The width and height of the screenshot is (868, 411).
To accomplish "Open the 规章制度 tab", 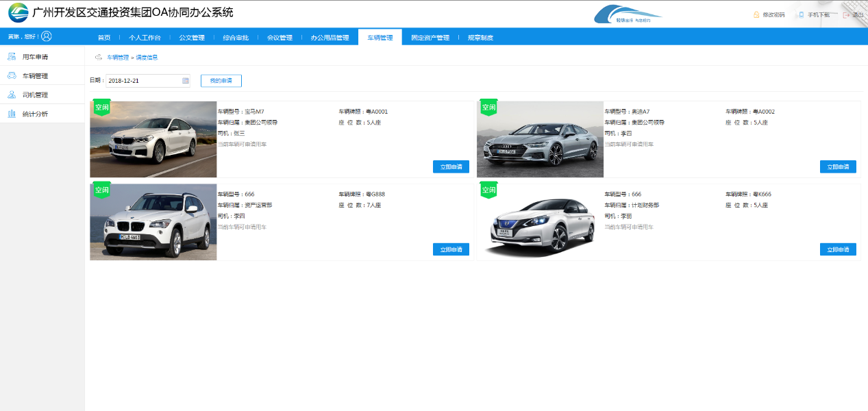I will coord(480,38).
